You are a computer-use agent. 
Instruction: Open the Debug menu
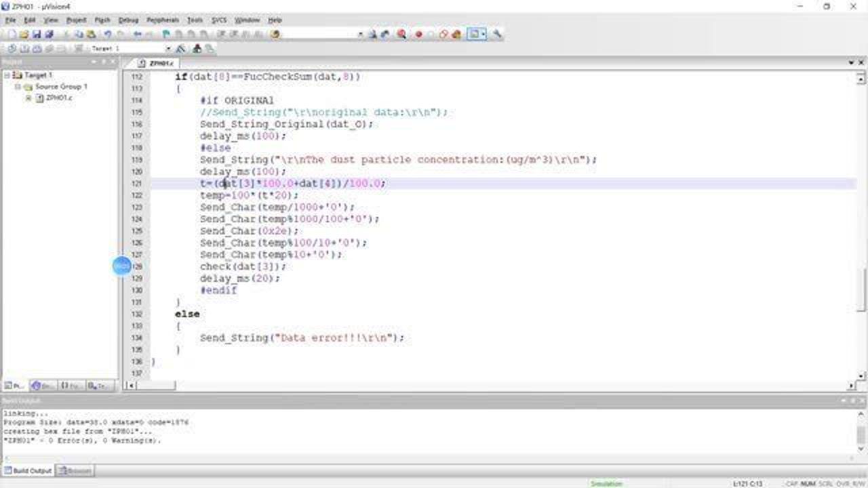pos(127,20)
